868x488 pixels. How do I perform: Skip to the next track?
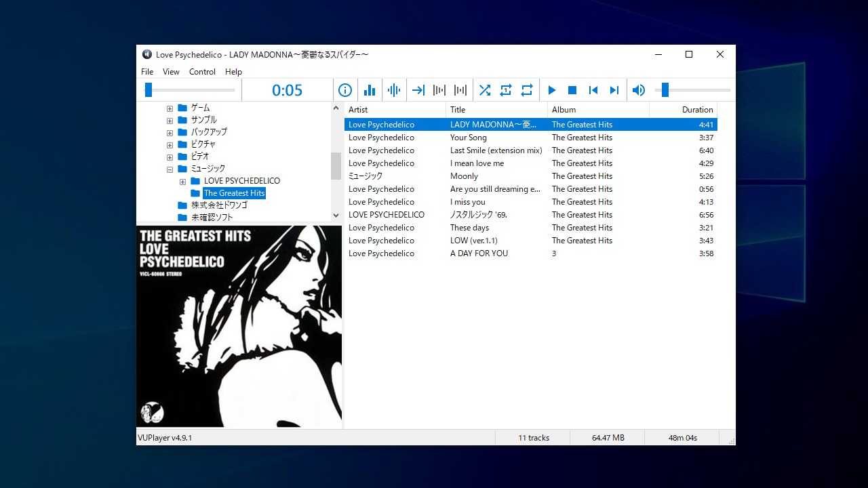coord(614,90)
